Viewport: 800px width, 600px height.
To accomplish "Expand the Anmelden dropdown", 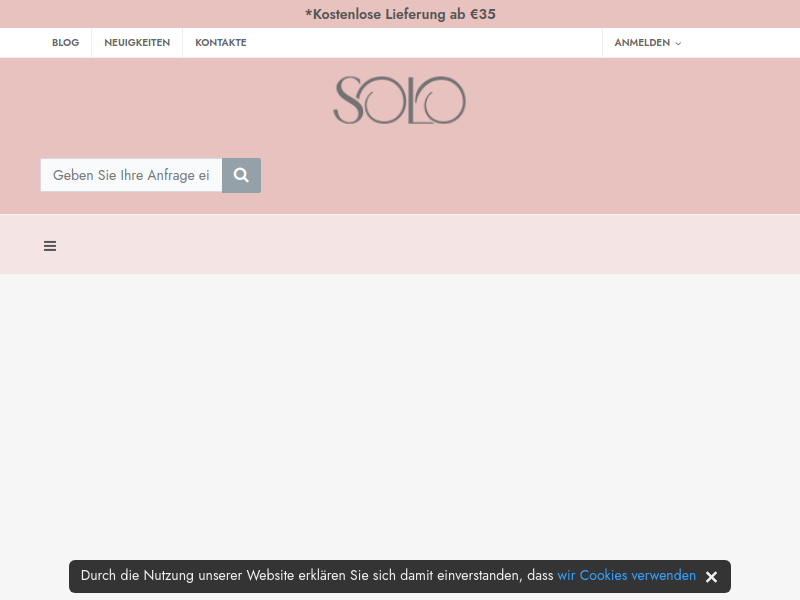I will [x=647, y=43].
